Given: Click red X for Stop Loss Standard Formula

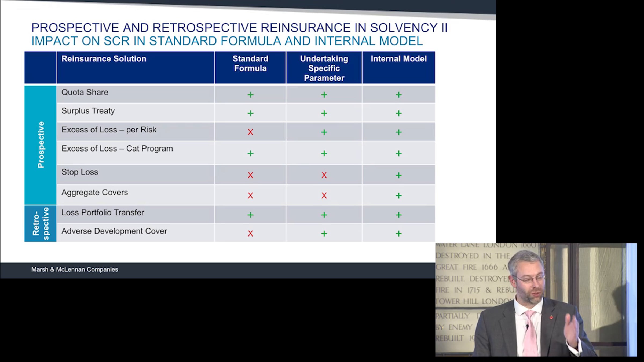Looking at the screenshot, I should tap(250, 175).
